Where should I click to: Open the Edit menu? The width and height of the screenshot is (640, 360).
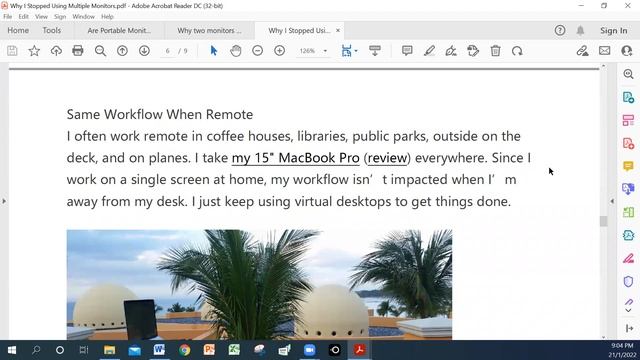(x=24, y=17)
